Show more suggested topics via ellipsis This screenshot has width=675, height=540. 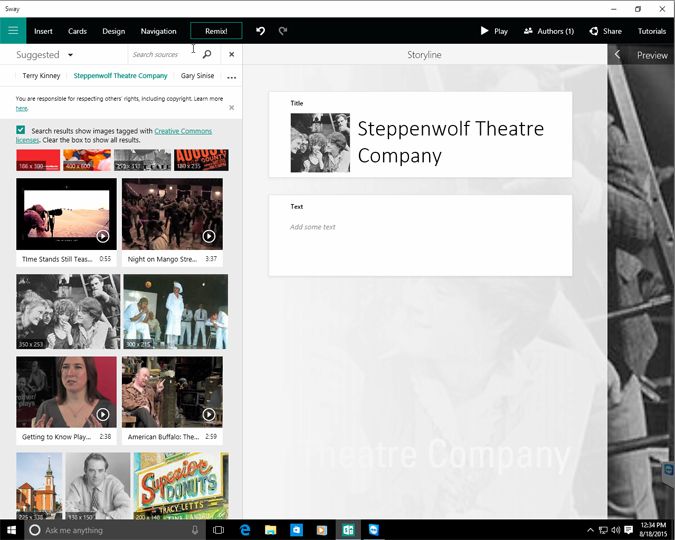[232, 77]
